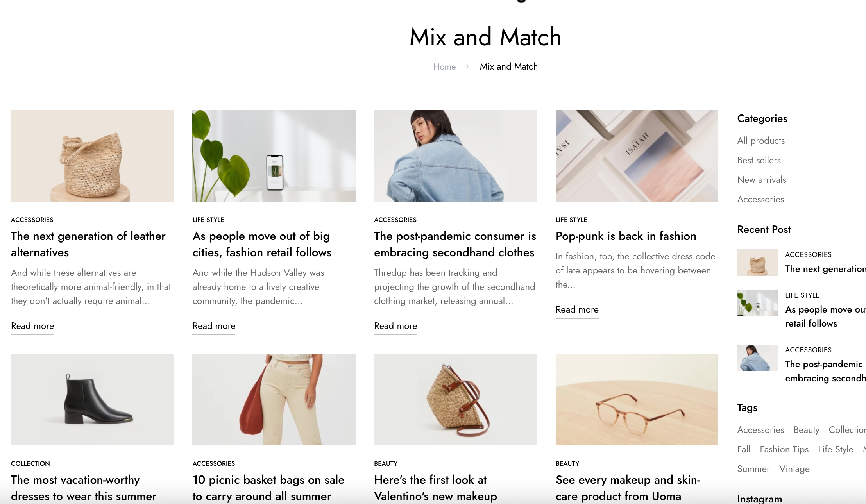This screenshot has height=504, width=866.
Task: Read more on Pop-punk fashion post
Action: point(577,310)
